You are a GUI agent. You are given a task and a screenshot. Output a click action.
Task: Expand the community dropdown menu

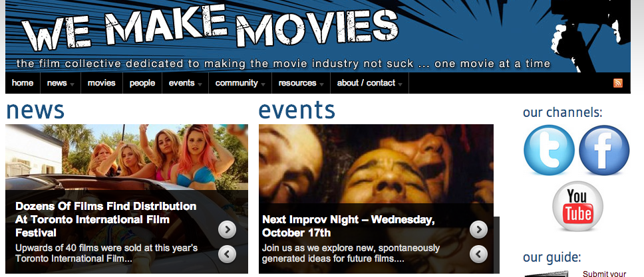(240, 83)
